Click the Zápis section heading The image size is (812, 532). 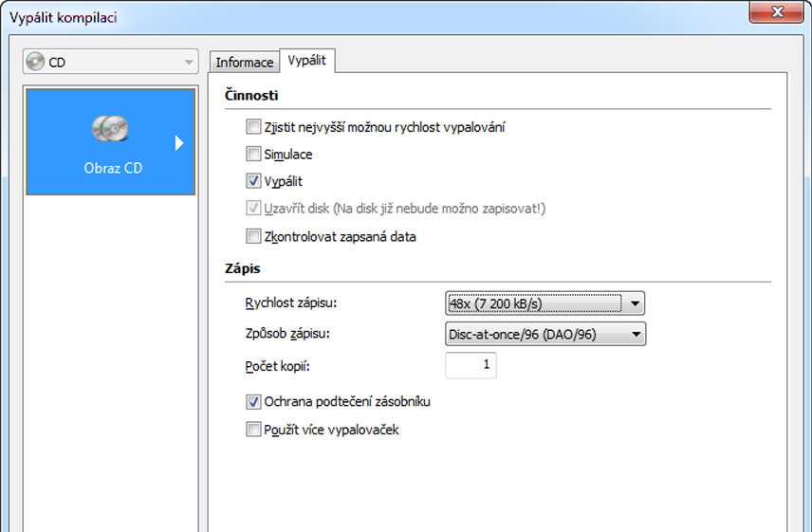click(244, 268)
